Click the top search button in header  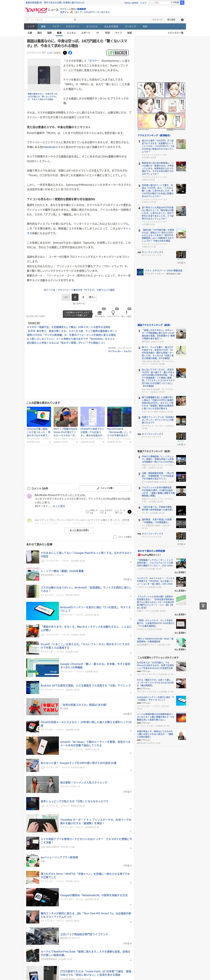[x=182, y=3]
